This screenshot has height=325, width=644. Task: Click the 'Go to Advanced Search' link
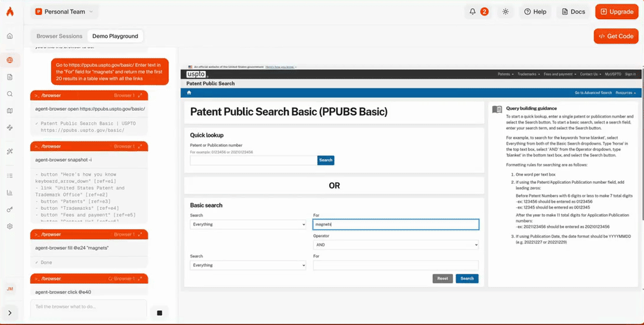tap(593, 93)
